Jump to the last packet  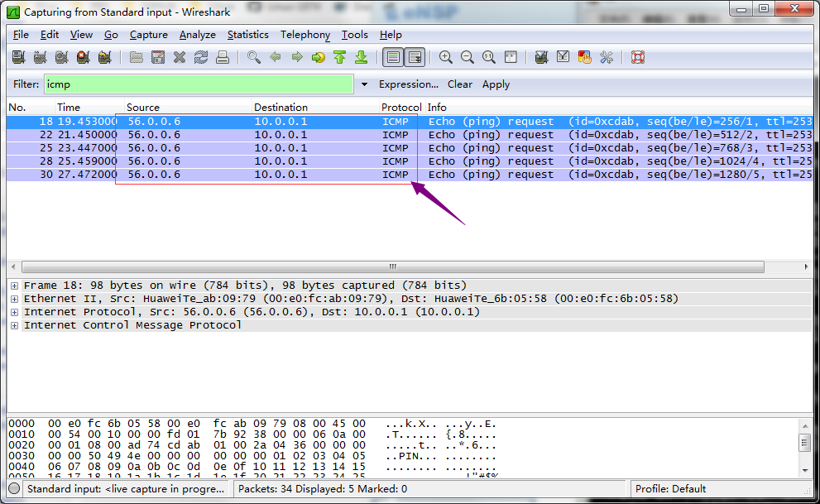tap(361, 57)
